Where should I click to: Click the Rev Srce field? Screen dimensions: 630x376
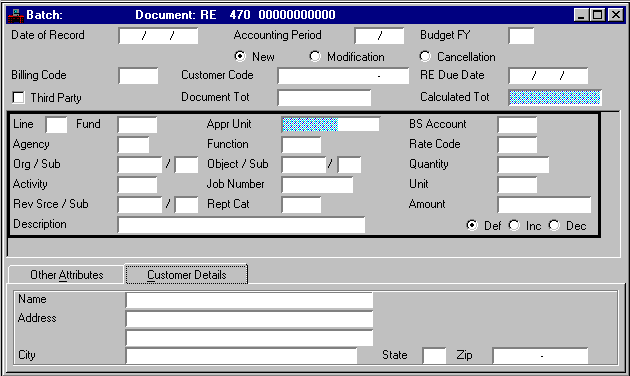tap(140, 205)
